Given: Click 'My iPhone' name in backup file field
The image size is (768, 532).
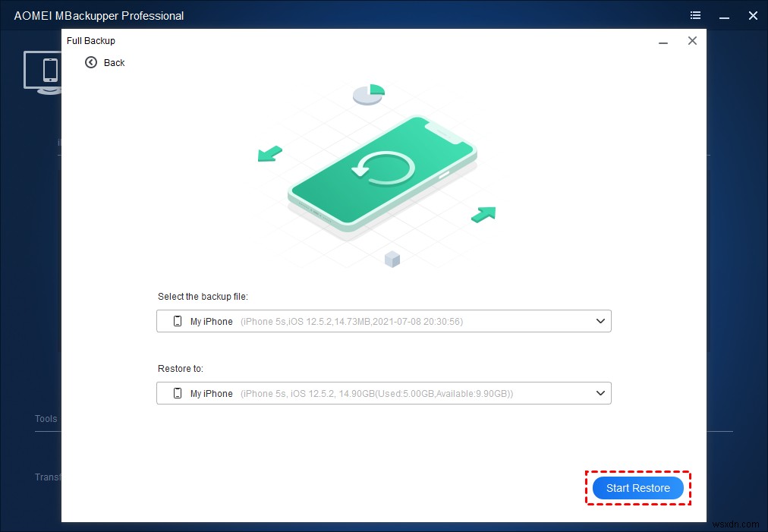Looking at the screenshot, I should pos(212,322).
